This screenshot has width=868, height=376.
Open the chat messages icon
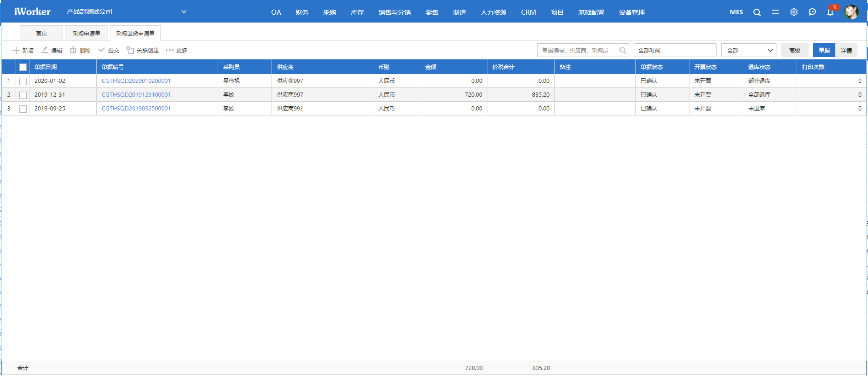click(812, 12)
